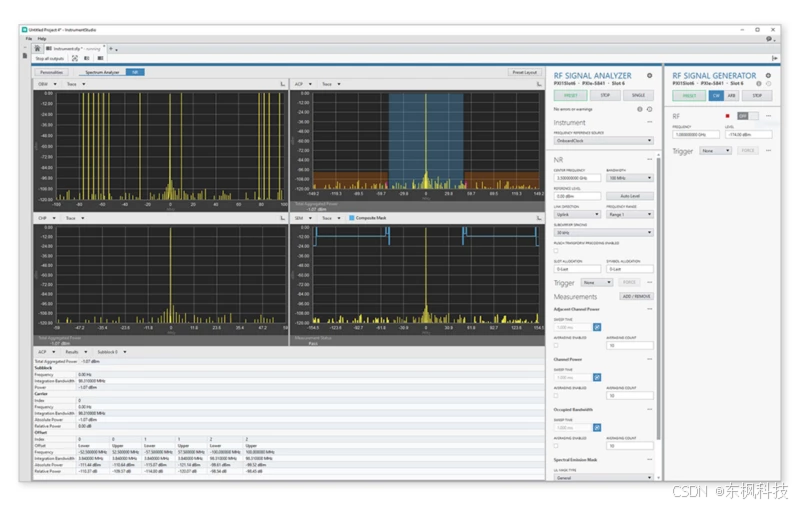Select the Instrument.sfp running tab
The image size is (800, 507).
point(74,48)
